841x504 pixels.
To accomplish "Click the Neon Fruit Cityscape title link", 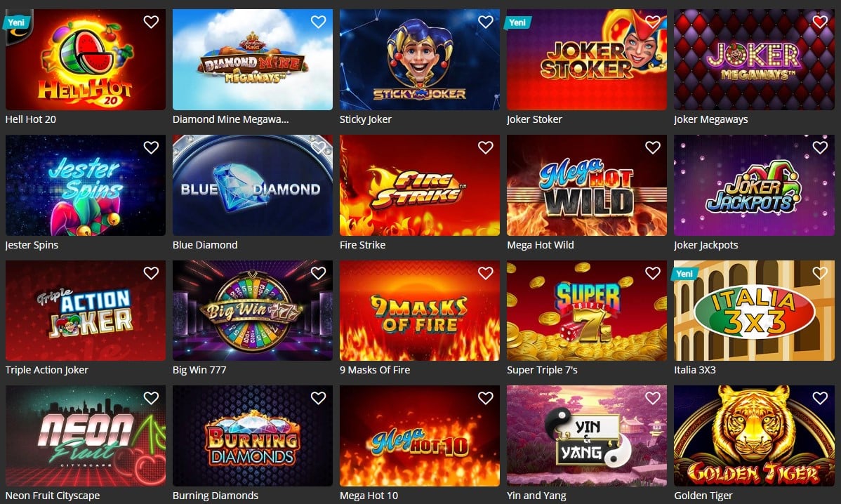I will tap(53, 496).
